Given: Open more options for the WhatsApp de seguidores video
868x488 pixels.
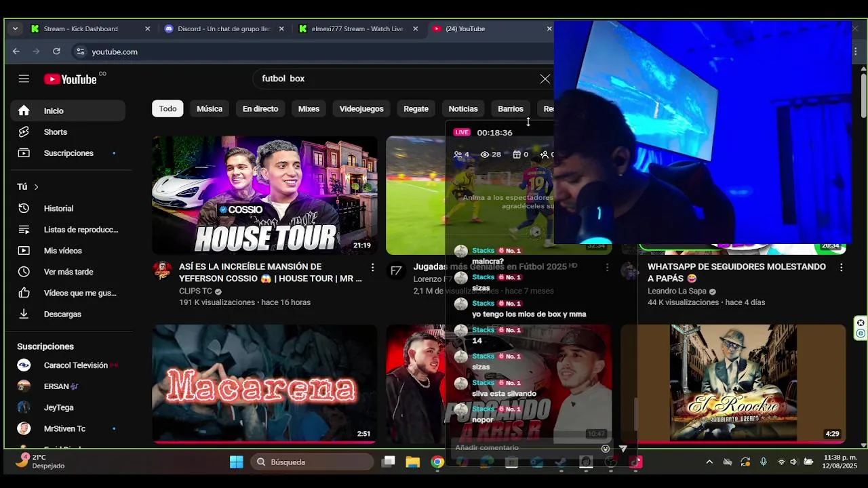Looking at the screenshot, I should [841, 267].
